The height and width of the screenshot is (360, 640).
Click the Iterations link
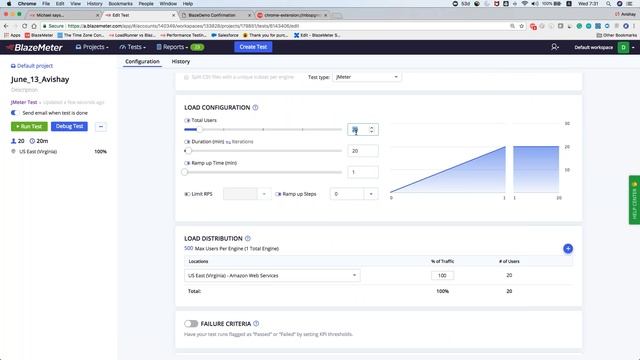click(x=242, y=142)
